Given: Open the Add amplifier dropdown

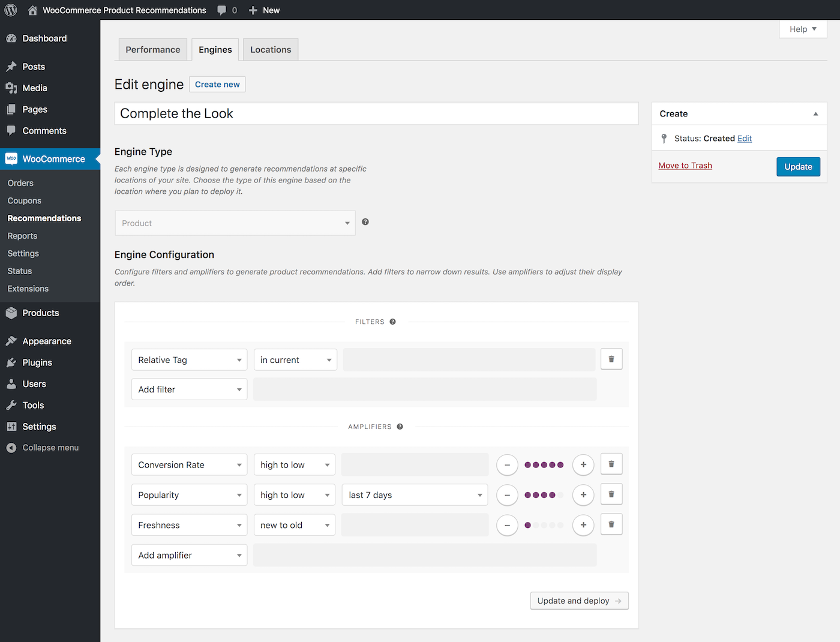Looking at the screenshot, I should tap(189, 556).
